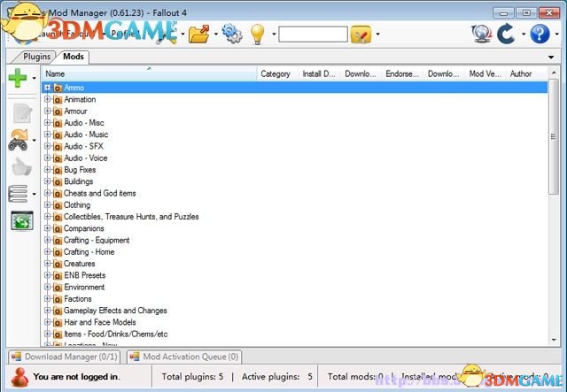Screen dimensions: 567x392
Task: Click the Environment folder icon
Action: point(58,288)
